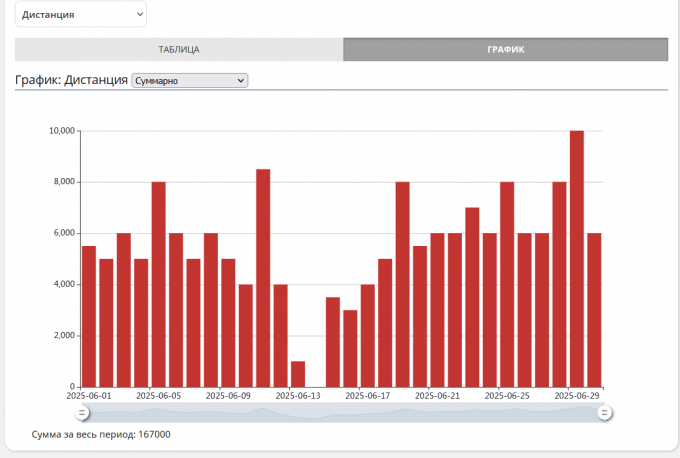Screen dimensions: 680x458
Task: Click the Сумма за весь период total text
Action: [x=101, y=435]
